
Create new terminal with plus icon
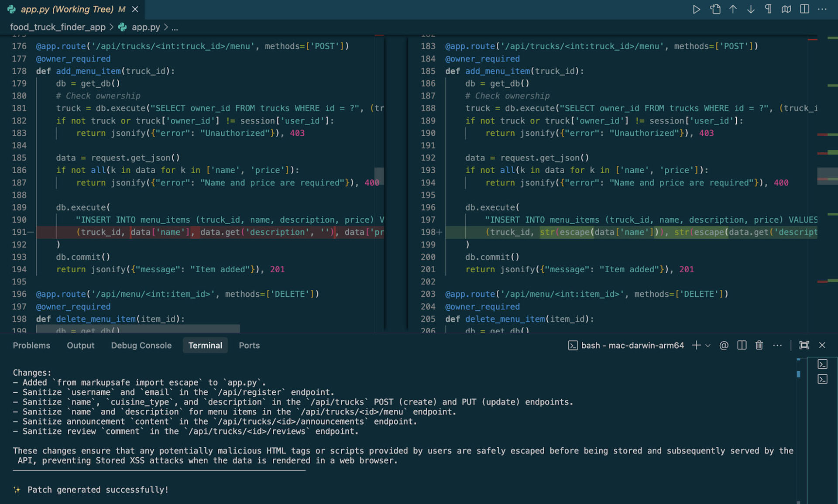coord(696,345)
